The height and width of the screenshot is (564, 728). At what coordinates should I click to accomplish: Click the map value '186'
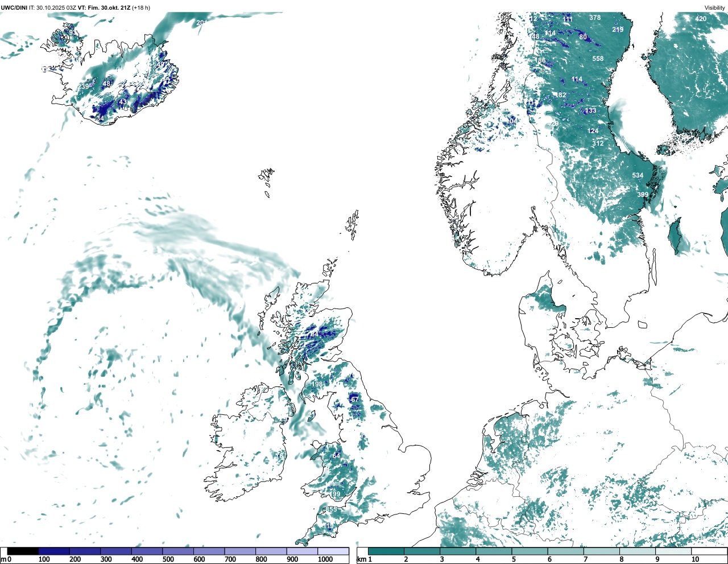coord(540,60)
